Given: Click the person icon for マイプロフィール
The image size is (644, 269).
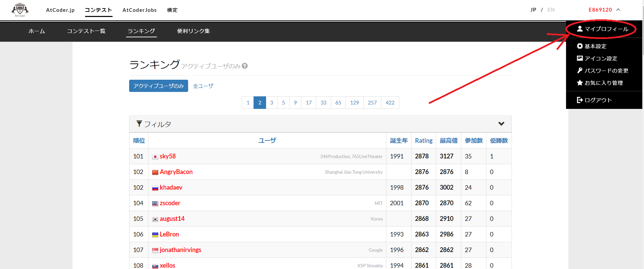Looking at the screenshot, I should click(580, 29).
